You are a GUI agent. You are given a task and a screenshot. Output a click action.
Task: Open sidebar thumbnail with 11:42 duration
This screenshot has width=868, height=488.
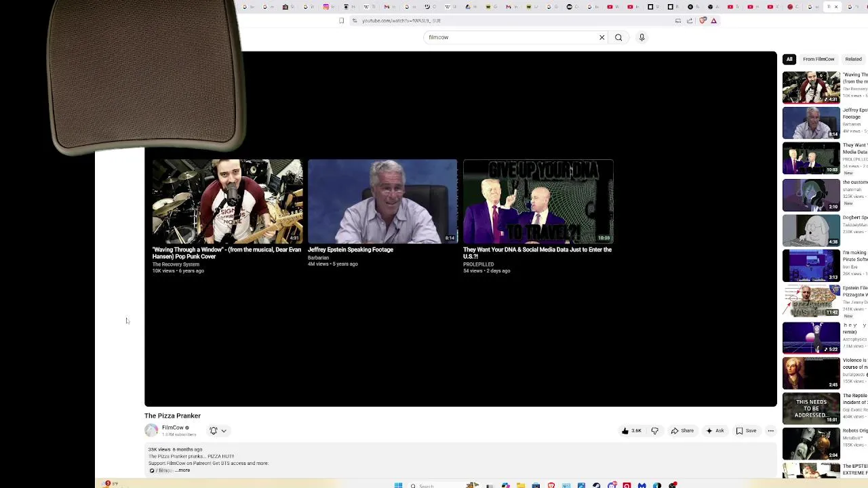[811, 301]
